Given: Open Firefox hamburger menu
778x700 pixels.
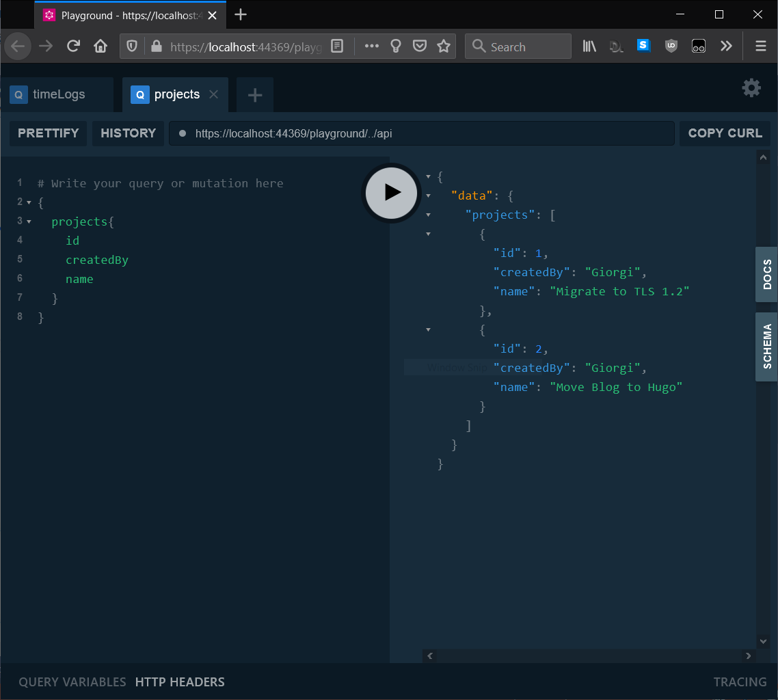Looking at the screenshot, I should pos(760,46).
